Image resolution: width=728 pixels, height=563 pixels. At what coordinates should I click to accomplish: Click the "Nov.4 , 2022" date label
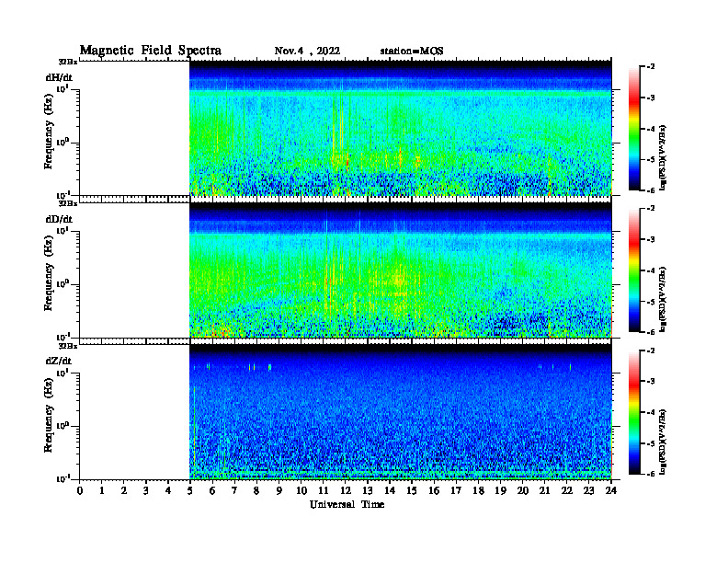(307, 52)
